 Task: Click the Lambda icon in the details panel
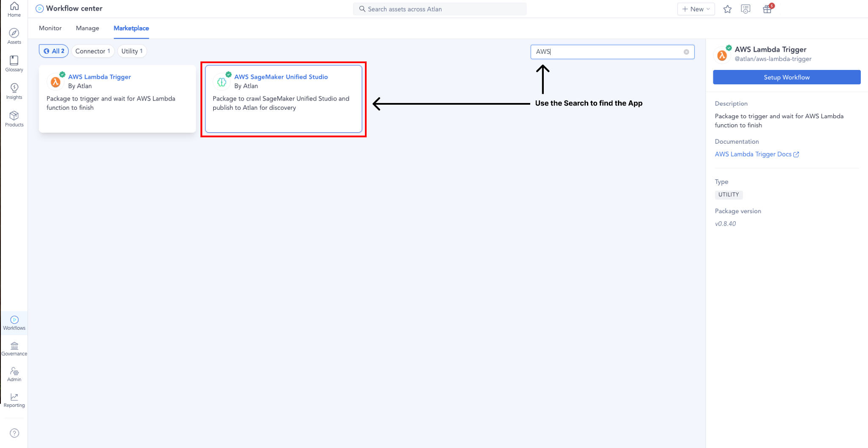(x=722, y=55)
